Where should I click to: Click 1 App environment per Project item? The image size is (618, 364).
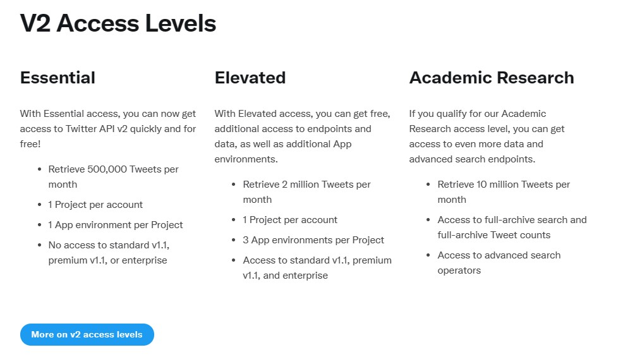pyautogui.click(x=116, y=224)
